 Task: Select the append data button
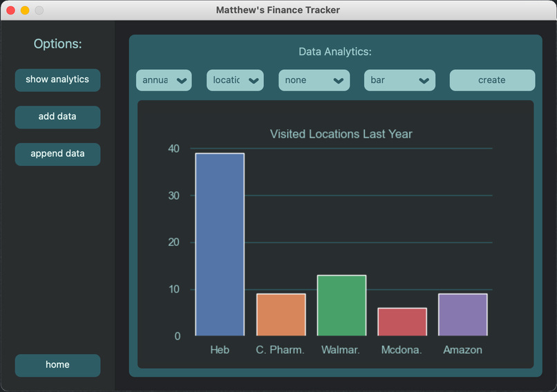pos(57,154)
